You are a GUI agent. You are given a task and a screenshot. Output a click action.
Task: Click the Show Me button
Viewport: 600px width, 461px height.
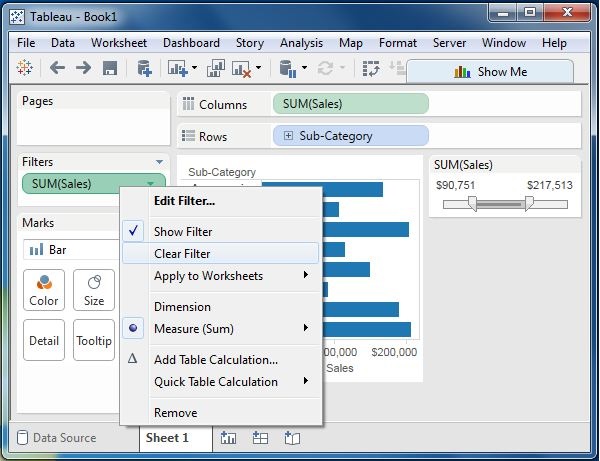490,71
